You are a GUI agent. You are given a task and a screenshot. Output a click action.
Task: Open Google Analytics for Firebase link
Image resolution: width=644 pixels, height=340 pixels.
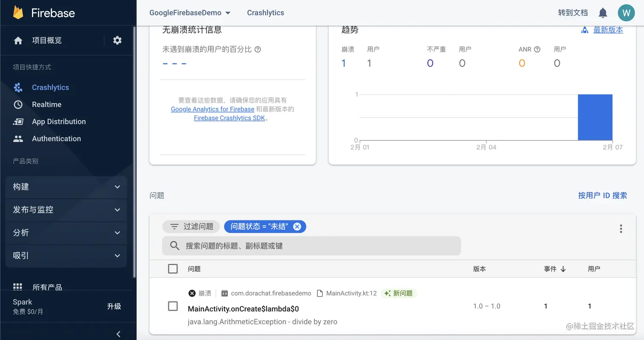(213, 109)
